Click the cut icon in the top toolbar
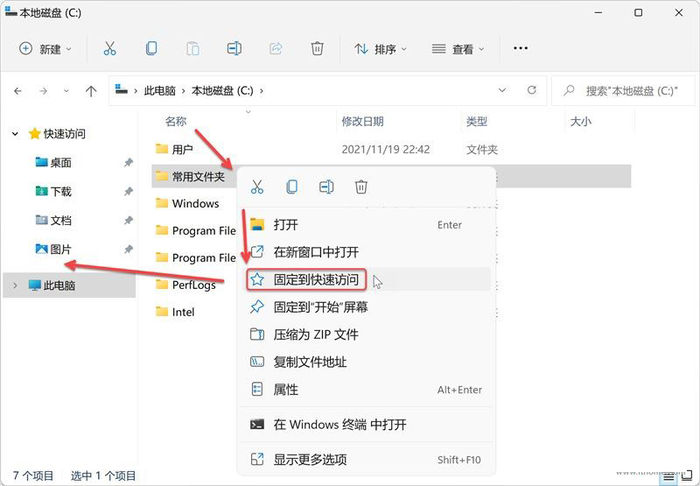 [x=110, y=48]
